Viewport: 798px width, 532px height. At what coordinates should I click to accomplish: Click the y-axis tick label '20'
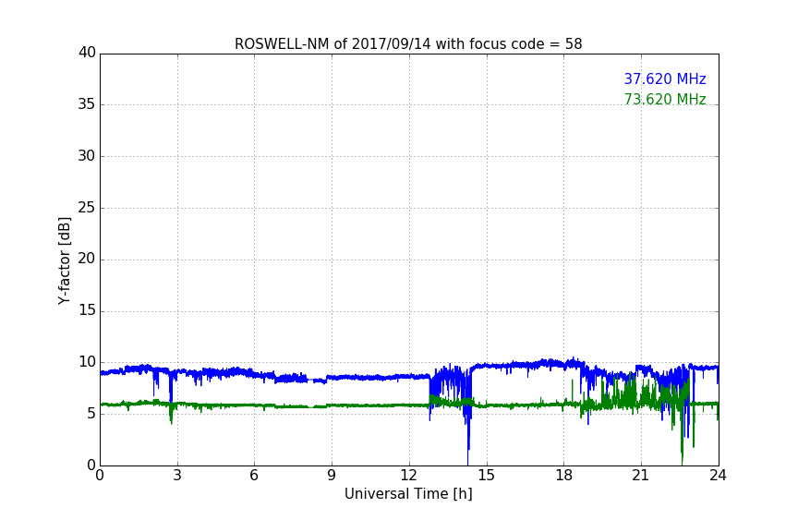point(87,260)
